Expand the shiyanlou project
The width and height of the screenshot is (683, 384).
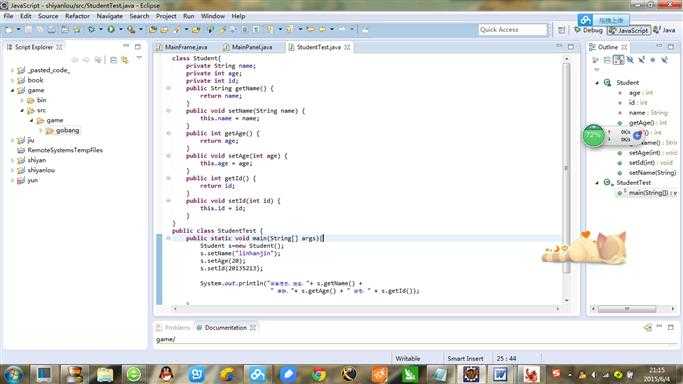[x=12, y=170]
